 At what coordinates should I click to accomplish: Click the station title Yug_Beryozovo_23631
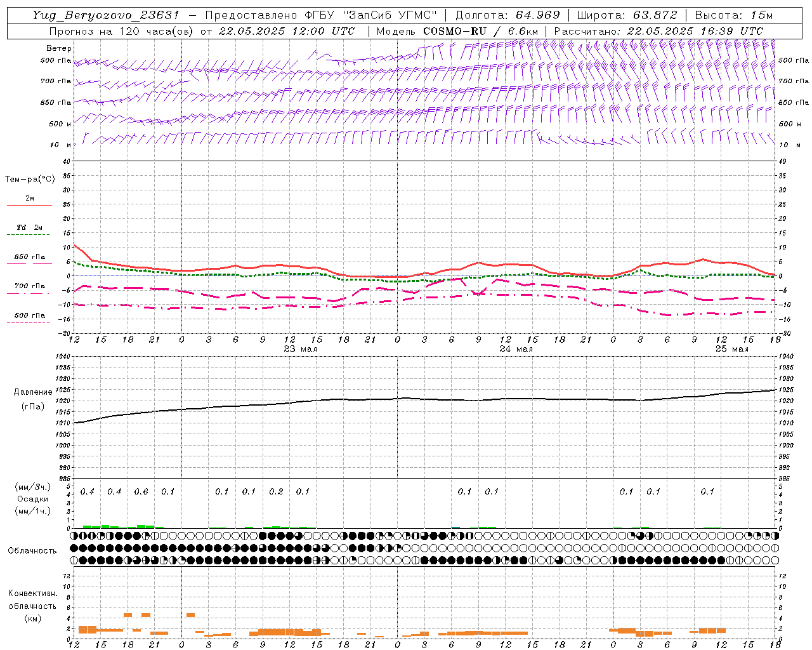(x=107, y=15)
